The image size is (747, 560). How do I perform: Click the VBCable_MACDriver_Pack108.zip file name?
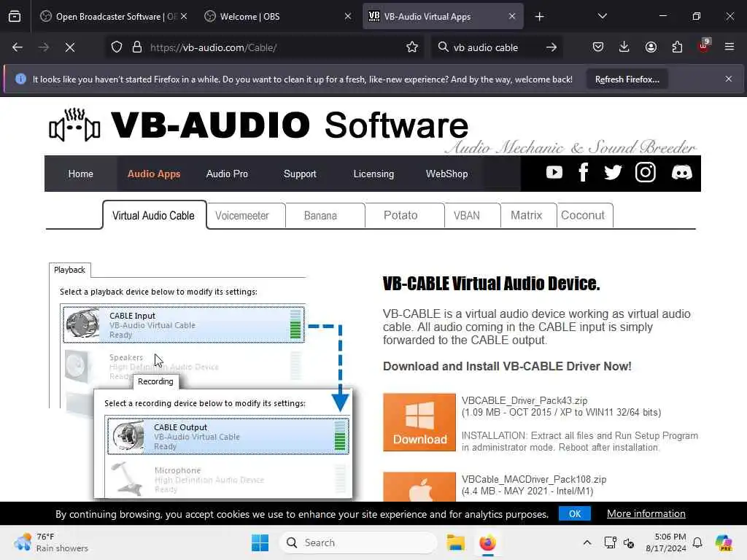click(x=534, y=480)
